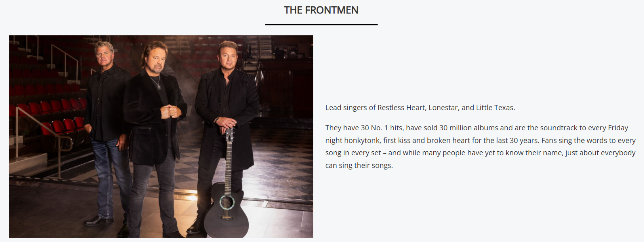Click the middle man with clasped hands
The height and width of the screenshot is (242, 644).
tap(154, 139)
